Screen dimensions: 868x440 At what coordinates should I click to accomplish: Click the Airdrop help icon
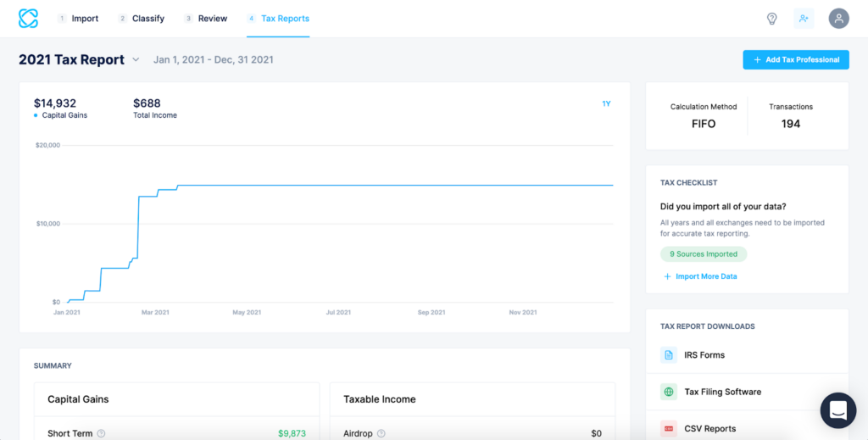[381, 433]
